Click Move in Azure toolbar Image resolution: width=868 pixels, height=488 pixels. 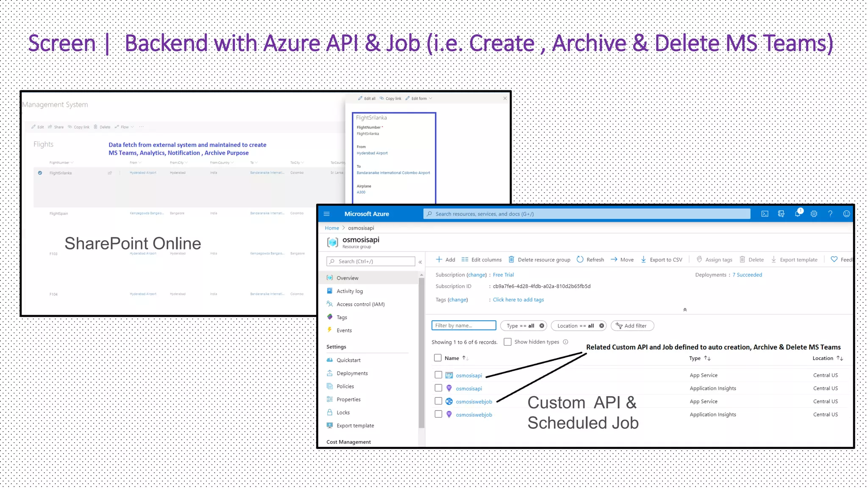tap(622, 260)
